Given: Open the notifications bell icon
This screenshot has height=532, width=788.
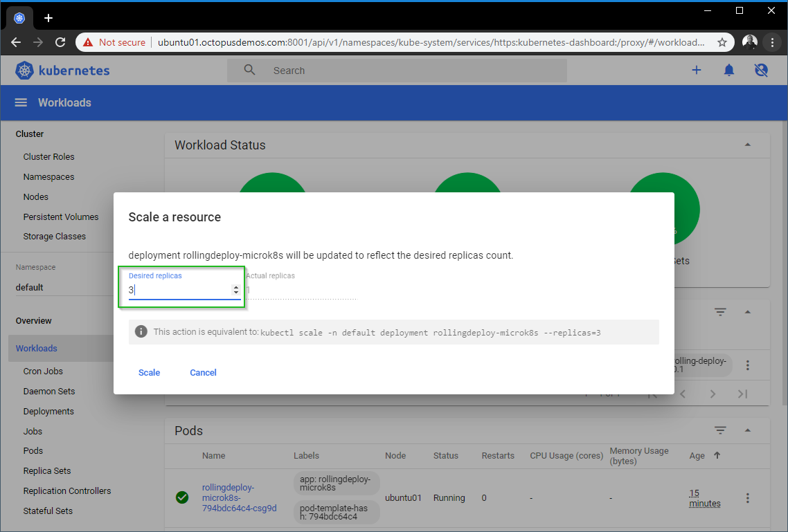Looking at the screenshot, I should (729, 70).
